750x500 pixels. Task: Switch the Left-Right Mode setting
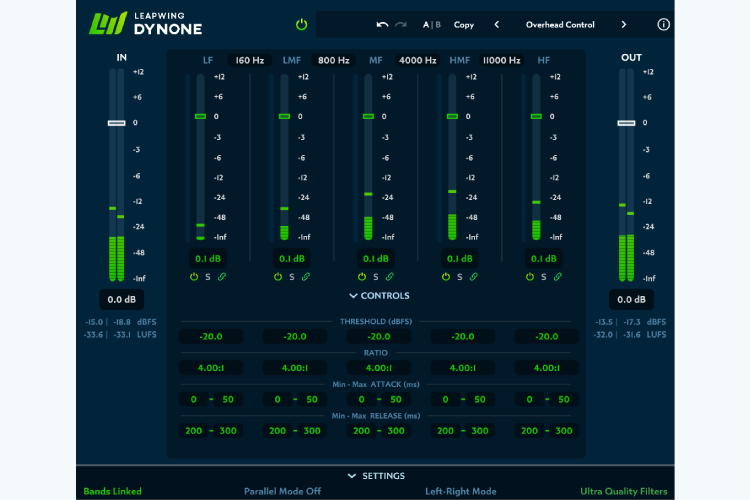(x=461, y=491)
